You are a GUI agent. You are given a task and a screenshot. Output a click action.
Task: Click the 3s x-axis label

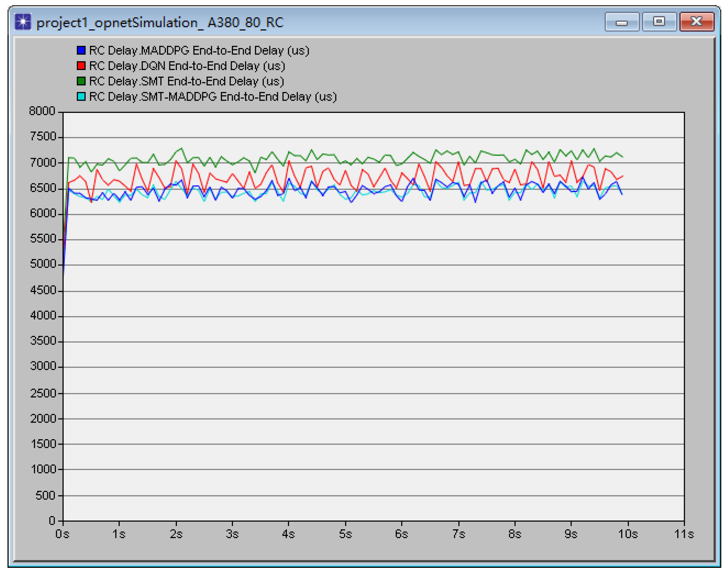pyautogui.click(x=232, y=534)
